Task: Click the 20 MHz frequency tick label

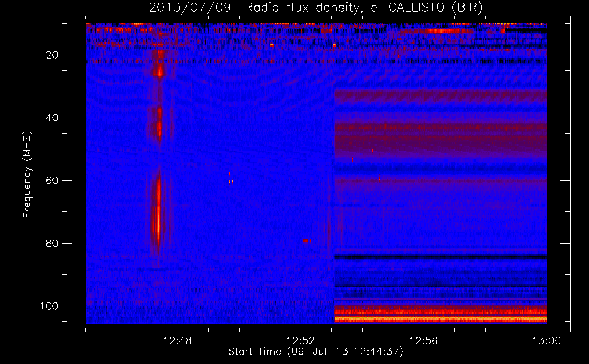Action: click(x=52, y=55)
